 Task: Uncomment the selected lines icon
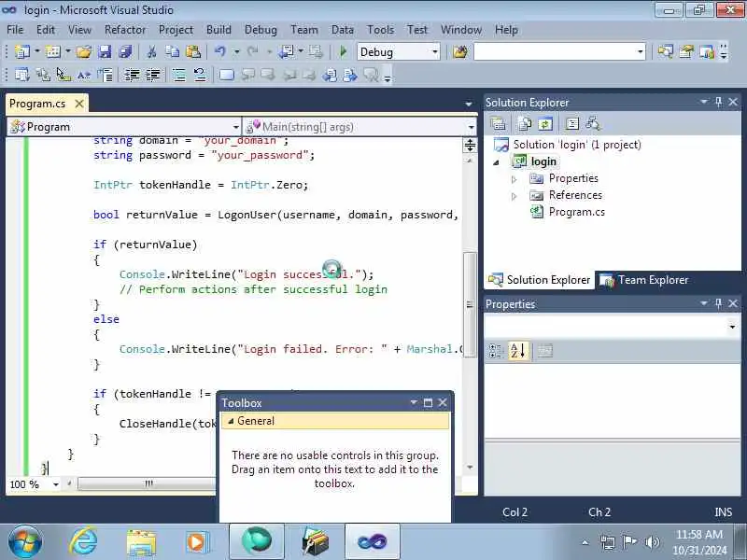[x=199, y=75]
